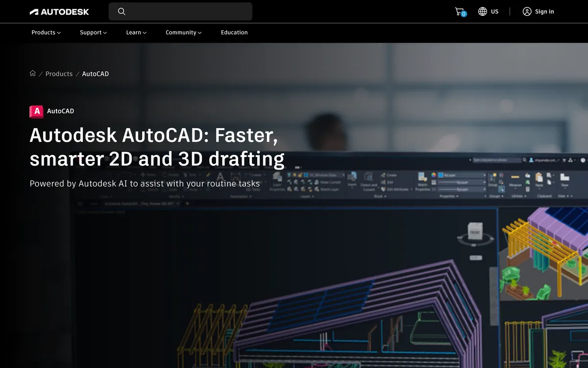
Task: Expand the Community navigation menu
Action: 184,32
